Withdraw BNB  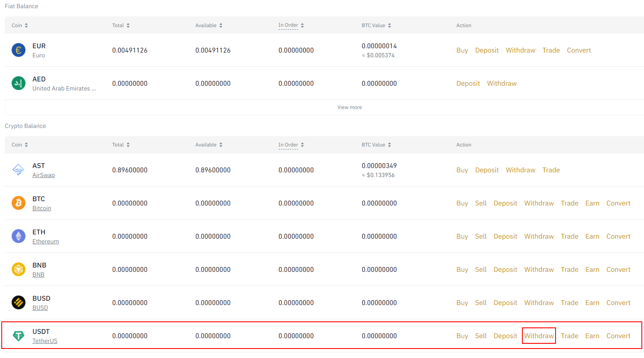click(539, 270)
